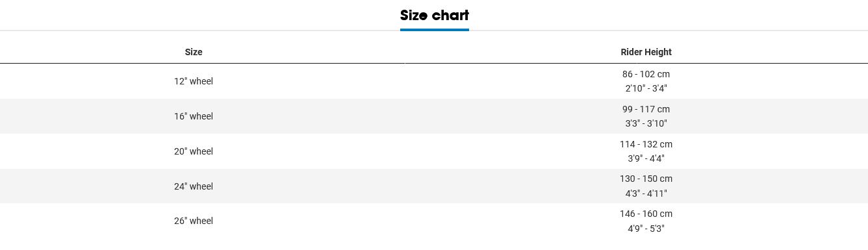Viewport: 868px width, 250px height.
Task: Select the 24" wheel size cell
Action: 194,186
